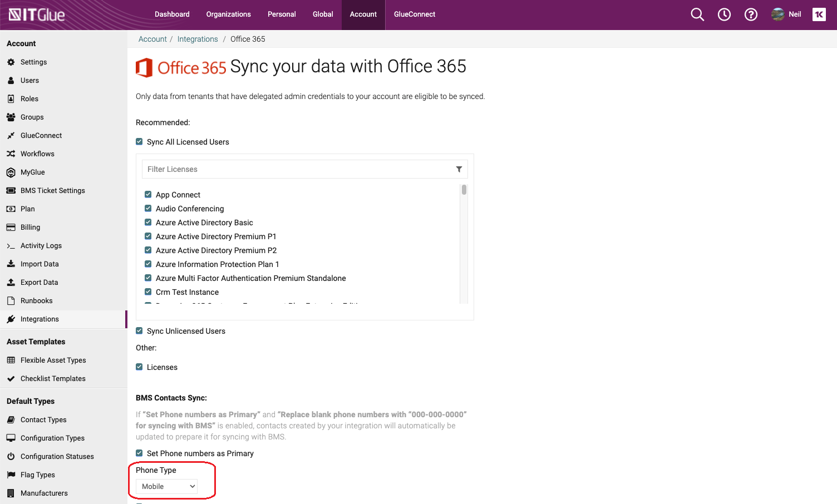The image size is (837, 504).
Task: Click Neil's profile avatar
Action: 777,14
